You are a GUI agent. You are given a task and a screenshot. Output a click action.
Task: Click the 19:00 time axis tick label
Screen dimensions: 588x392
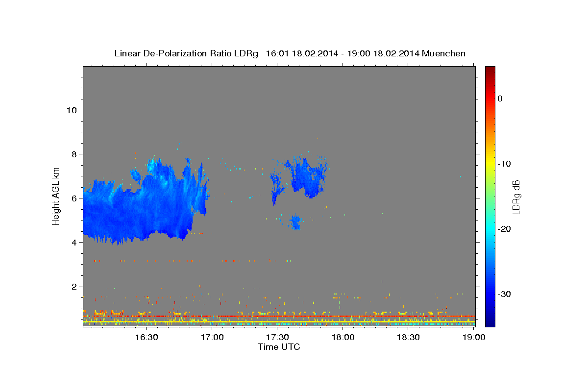click(x=474, y=337)
